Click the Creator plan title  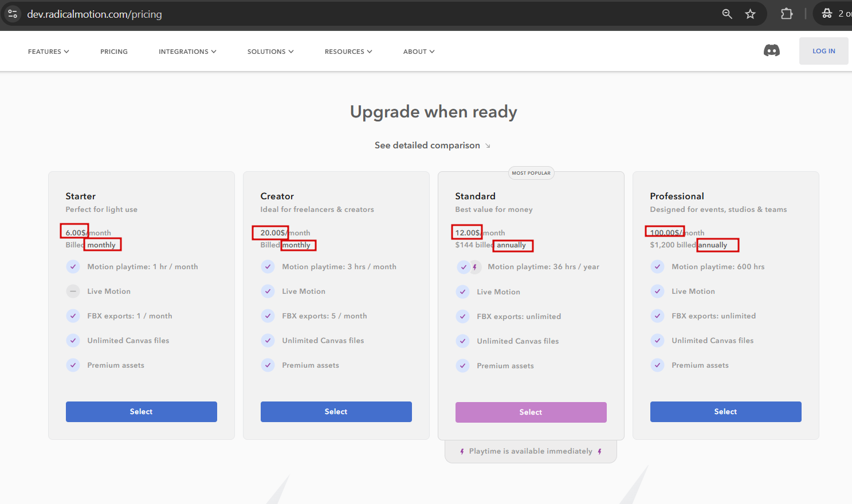click(x=277, y=196)
